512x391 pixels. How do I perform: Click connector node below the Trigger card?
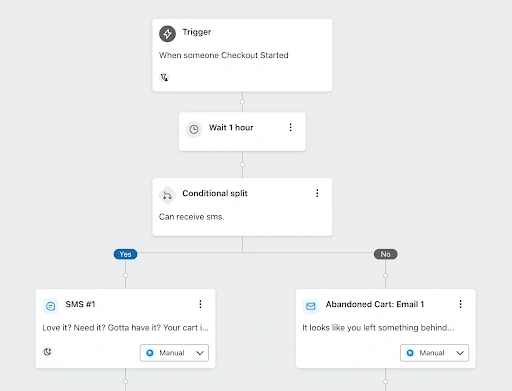tap(242, 102)
